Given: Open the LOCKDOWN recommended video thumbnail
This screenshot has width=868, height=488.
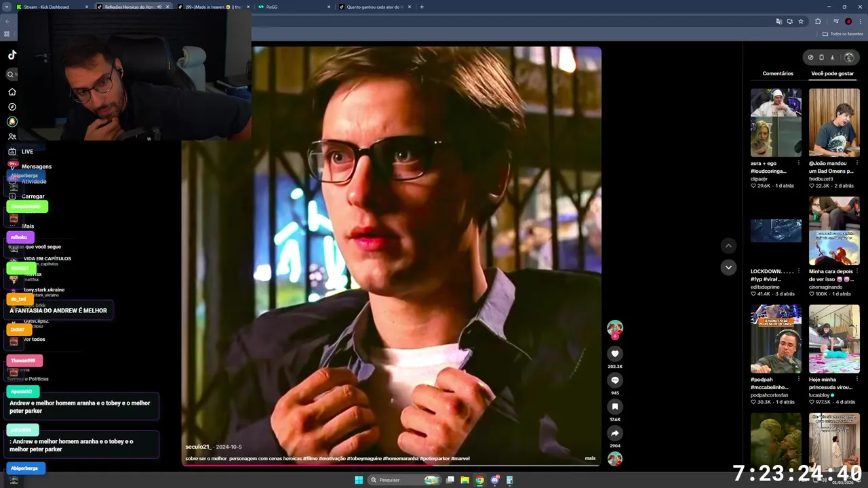Looking at the screenshot, I should (x=776, y=231).
